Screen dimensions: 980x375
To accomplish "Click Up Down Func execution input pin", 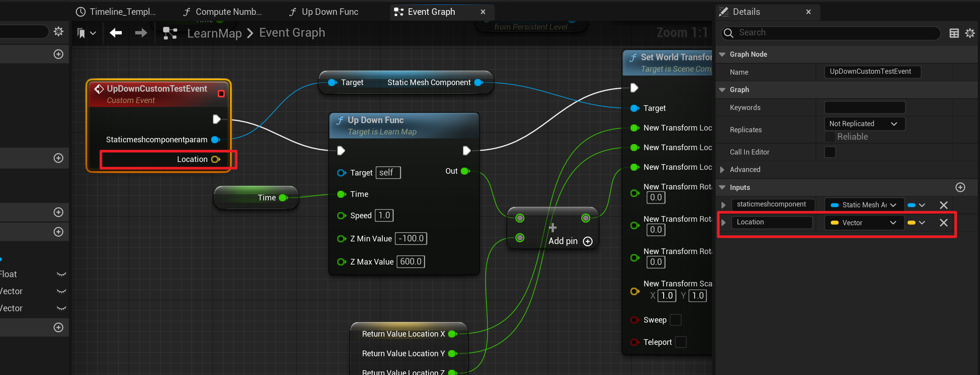I will pos(341,151).
